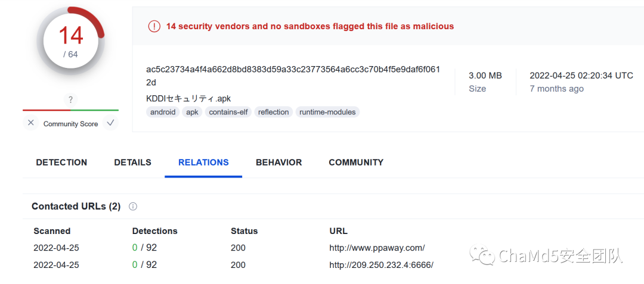Image resolution: width=644 pixels, height=284 pixels.
Task: Select the contains-elf tag
Action: (x=228, y=112)
